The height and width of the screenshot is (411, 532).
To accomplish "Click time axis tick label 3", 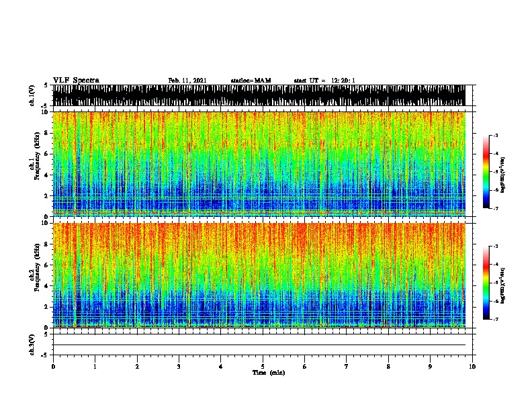I will tap(179, 367).
